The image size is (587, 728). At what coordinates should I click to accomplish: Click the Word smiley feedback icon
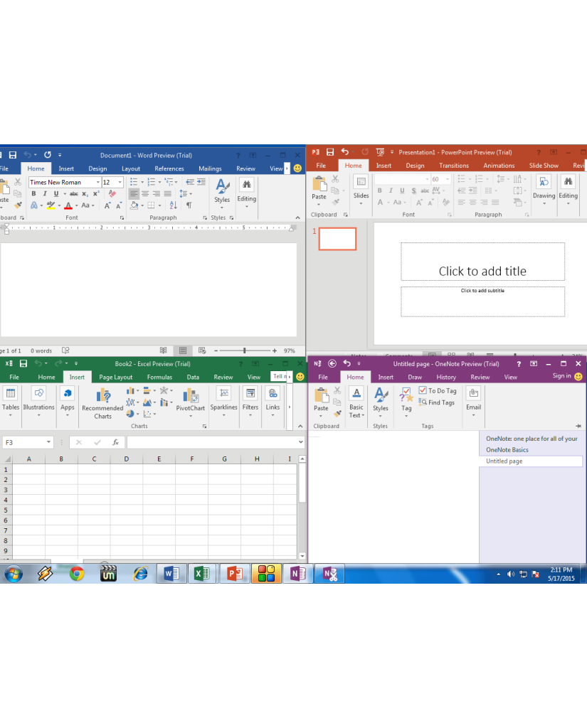298,168
